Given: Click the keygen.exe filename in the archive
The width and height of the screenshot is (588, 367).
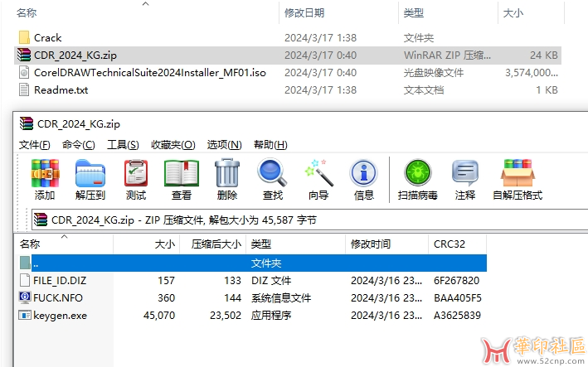Looking at the screenshot, I should pos(60,316).
